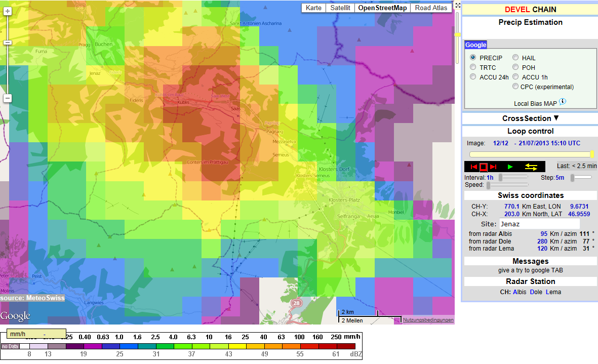Image resolution: width=598 pixels, height=364 pixels.
Task: Zoom out the map with minus button
Action: (x=7, y=98)
